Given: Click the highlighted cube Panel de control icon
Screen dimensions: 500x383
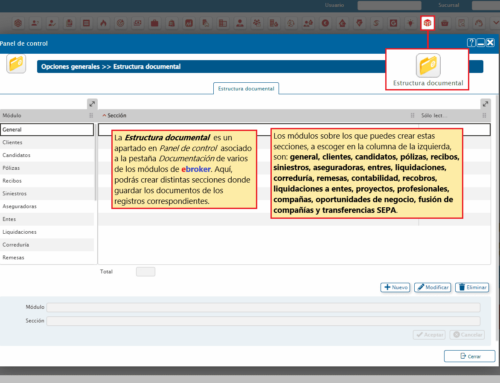Looking at the screenshot, I should point(427,23).
